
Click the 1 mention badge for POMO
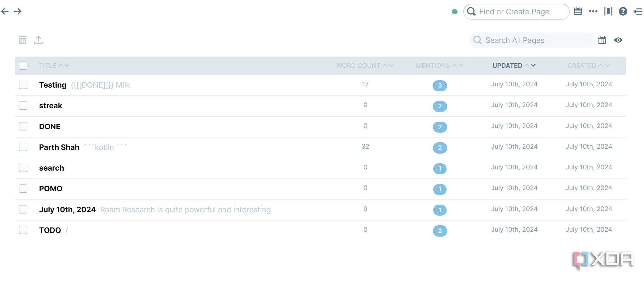click(x=440, y=189)
